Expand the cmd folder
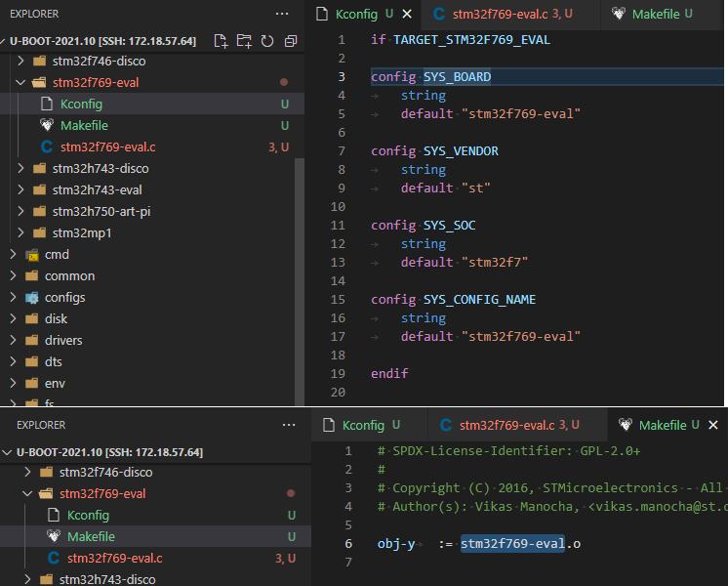 [13, 254]
